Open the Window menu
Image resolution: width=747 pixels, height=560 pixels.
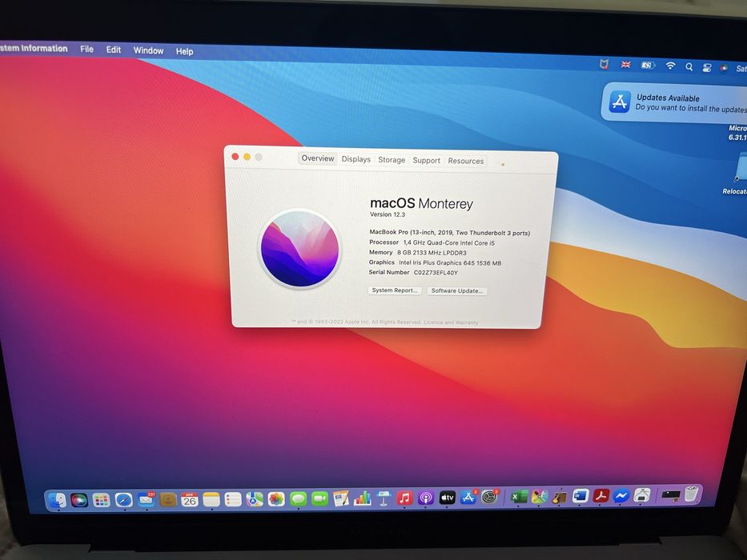click(x=148, y=50)
